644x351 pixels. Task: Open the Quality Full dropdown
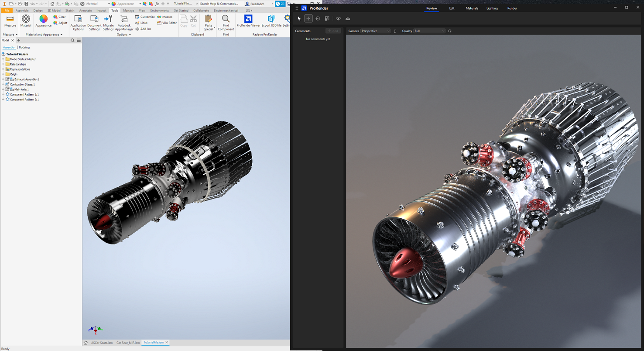[429, 31]
